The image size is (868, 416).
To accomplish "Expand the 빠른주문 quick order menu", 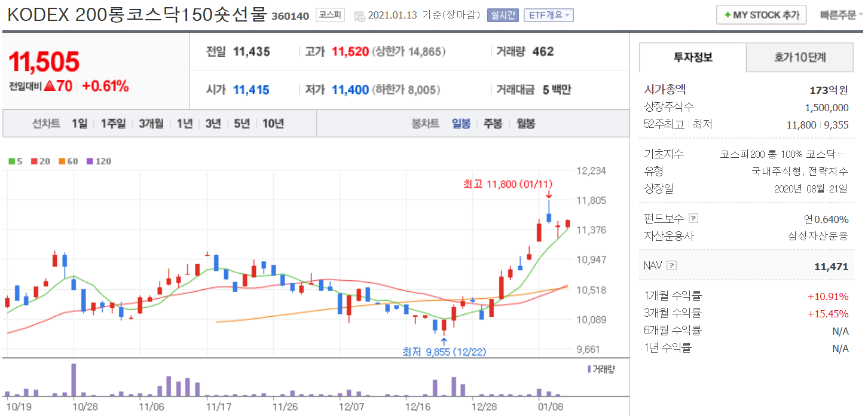I will [842, 15].
